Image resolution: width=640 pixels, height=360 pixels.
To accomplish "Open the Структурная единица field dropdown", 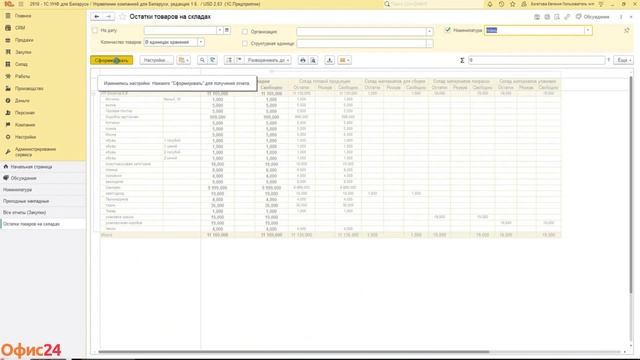I will 429,43.
